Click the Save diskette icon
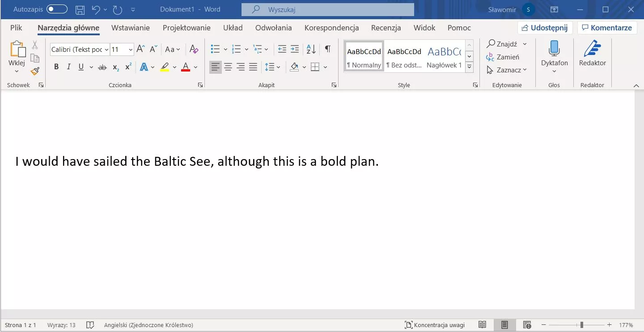The height and width of the screenshot is (332, 644). [x=80, y=9]
